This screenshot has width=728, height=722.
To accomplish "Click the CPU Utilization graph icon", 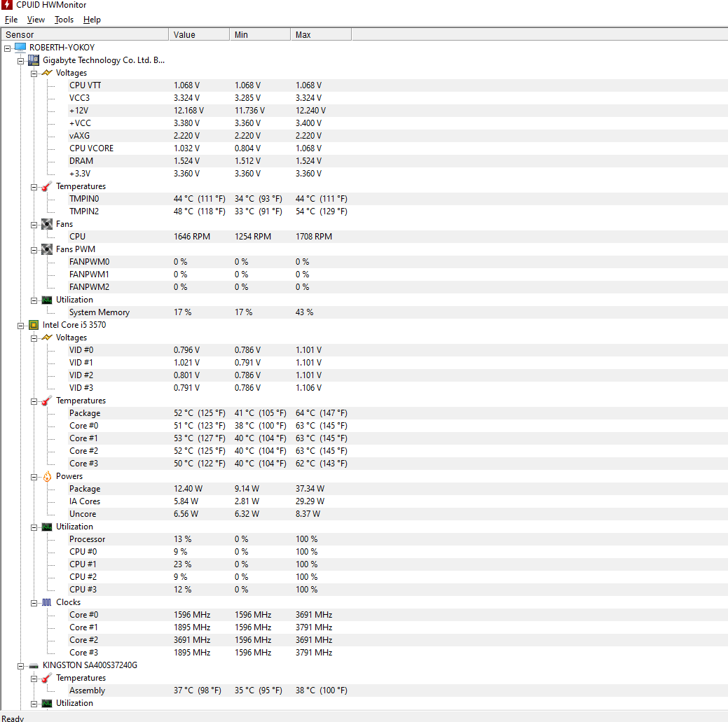I will [47, 527].
